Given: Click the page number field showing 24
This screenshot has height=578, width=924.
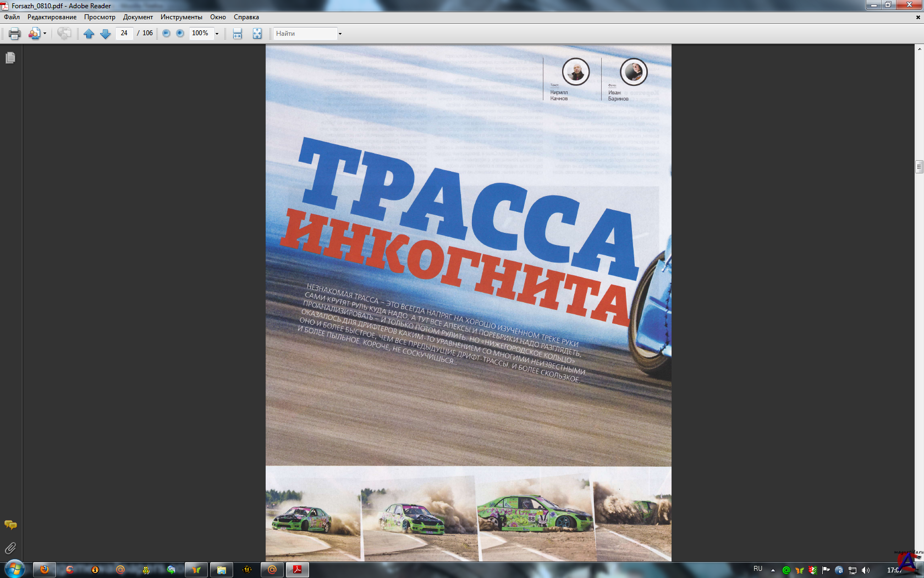Looking at the screenshot, I should click(x=124, y=34).
